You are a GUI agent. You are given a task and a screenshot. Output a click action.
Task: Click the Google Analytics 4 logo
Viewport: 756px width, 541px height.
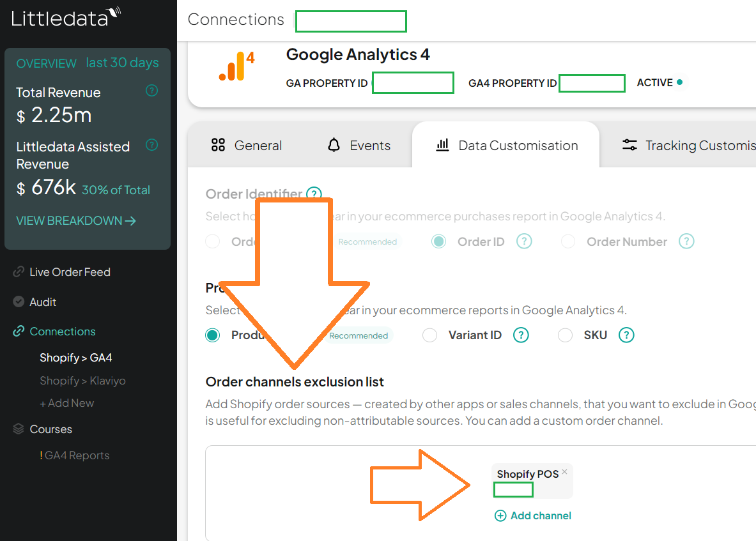coord(236,66)
